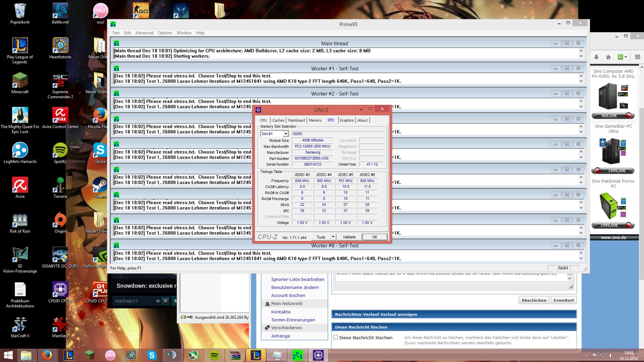644x362 pixels.
Task: Launch Terraria from the desktop
Action: [x=60, y=188]
